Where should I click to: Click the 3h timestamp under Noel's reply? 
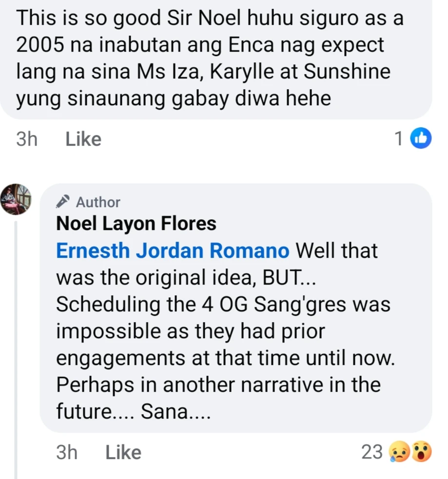[x=67, y=453]
